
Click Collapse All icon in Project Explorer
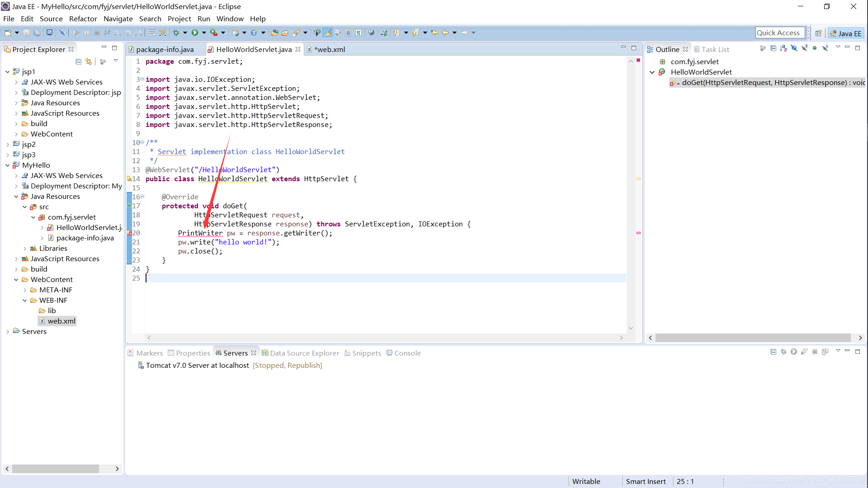(78, 61)
